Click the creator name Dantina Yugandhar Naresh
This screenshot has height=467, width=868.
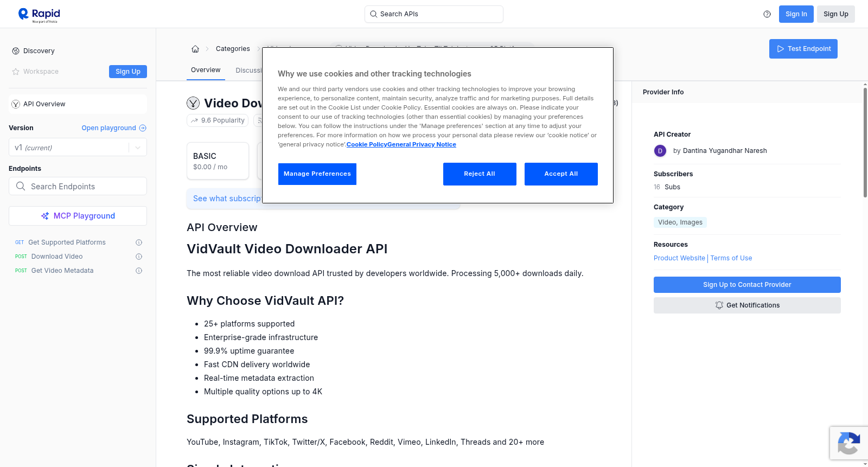(x=725, y=151)
